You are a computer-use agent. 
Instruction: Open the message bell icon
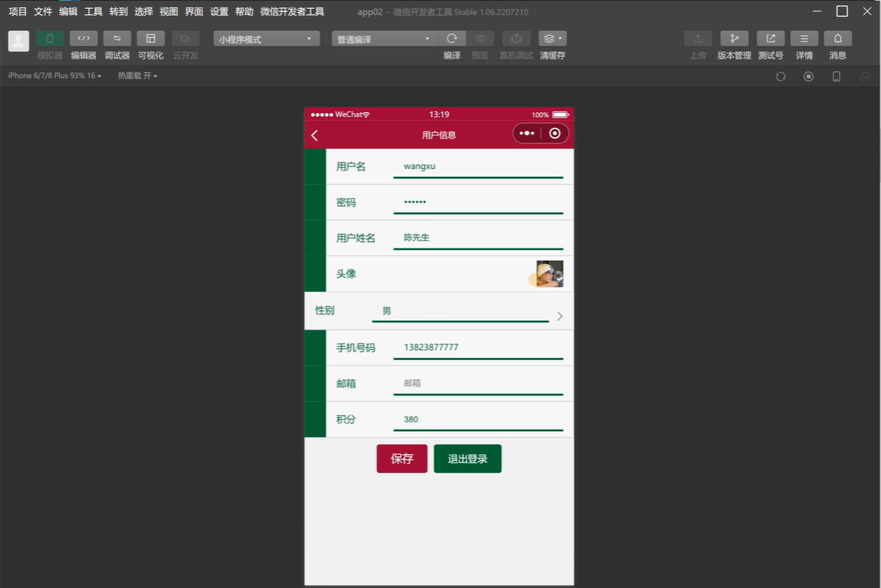pos(837,38)
